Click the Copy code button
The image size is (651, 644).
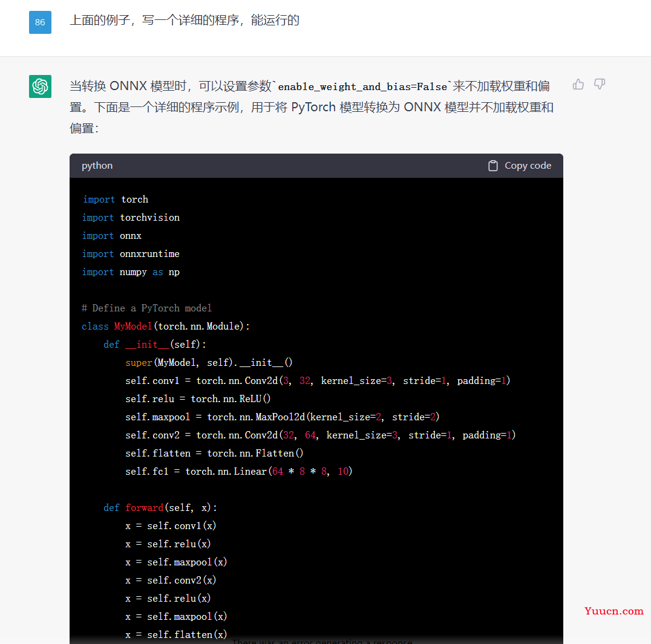pos(520,166)
